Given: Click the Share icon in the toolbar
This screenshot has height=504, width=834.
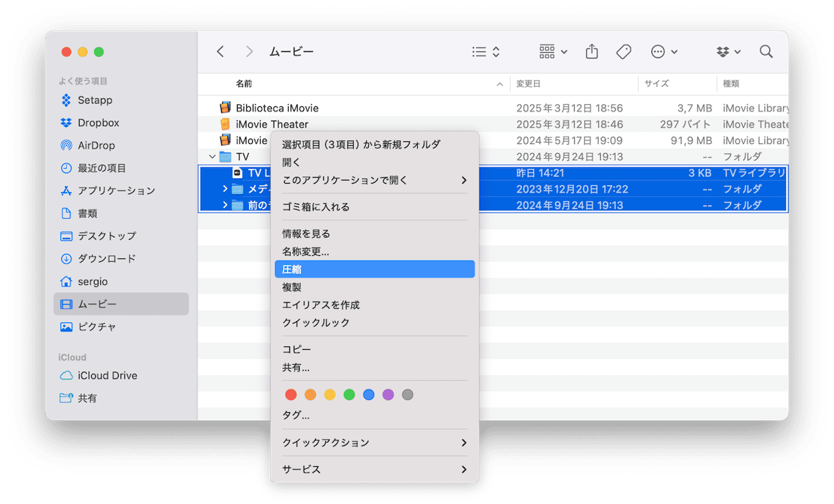Looking at the screenshot, I should click(592, 52).
